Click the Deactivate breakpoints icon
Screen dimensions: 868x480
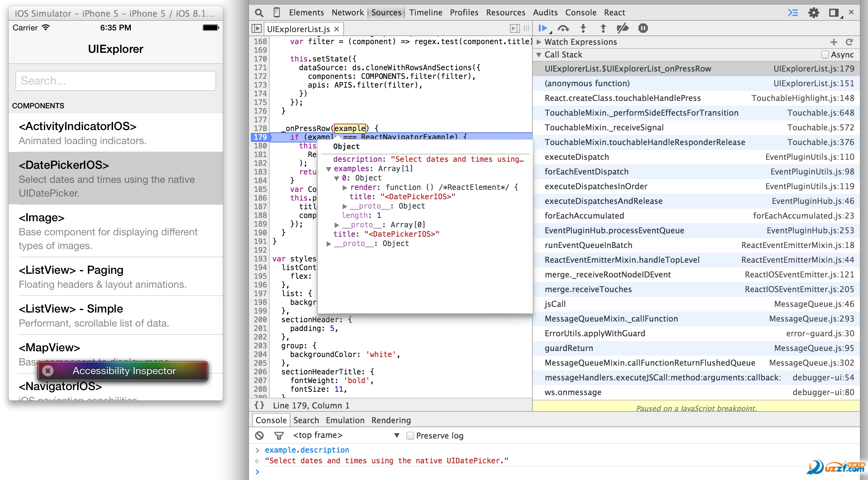622,28
